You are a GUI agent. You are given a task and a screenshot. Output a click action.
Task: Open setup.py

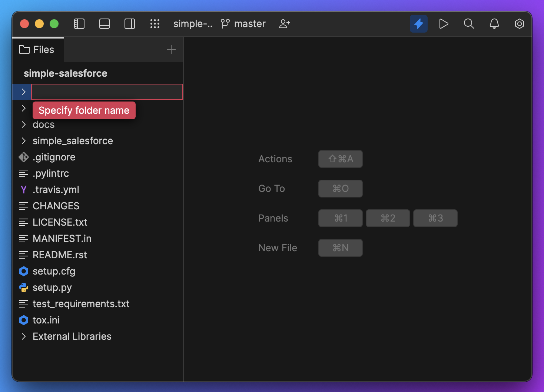click(x=52, y=288)
